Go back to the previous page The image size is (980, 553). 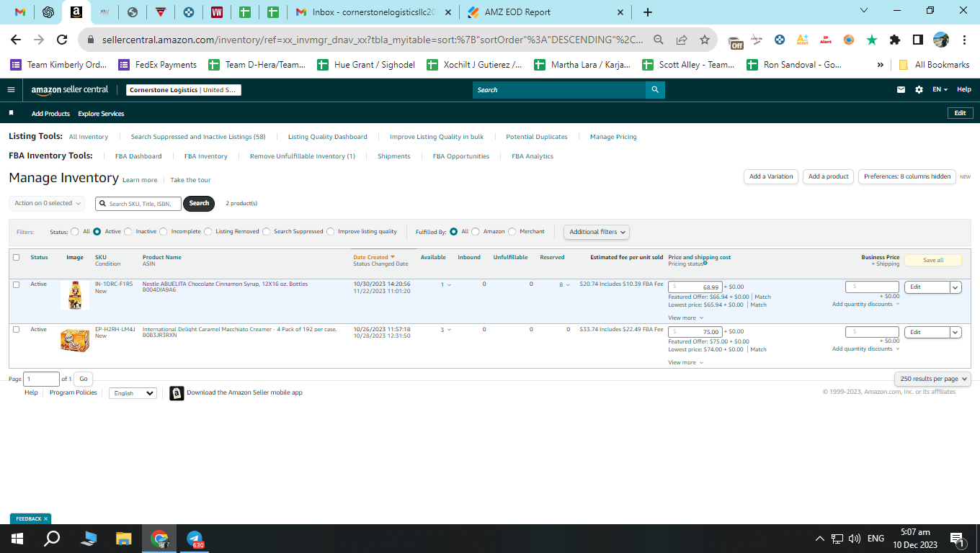point(16,40)
